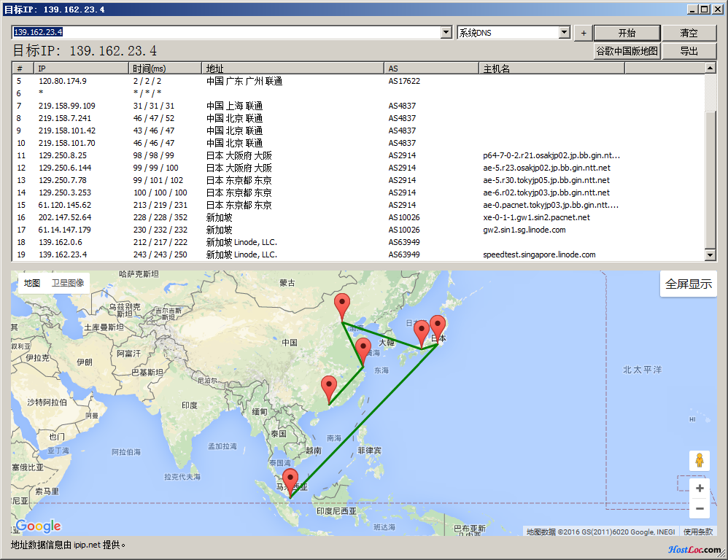The image size is (728, 560).
Task: Select hop 10 row 219.158.101.70
Action: point(357,143)
